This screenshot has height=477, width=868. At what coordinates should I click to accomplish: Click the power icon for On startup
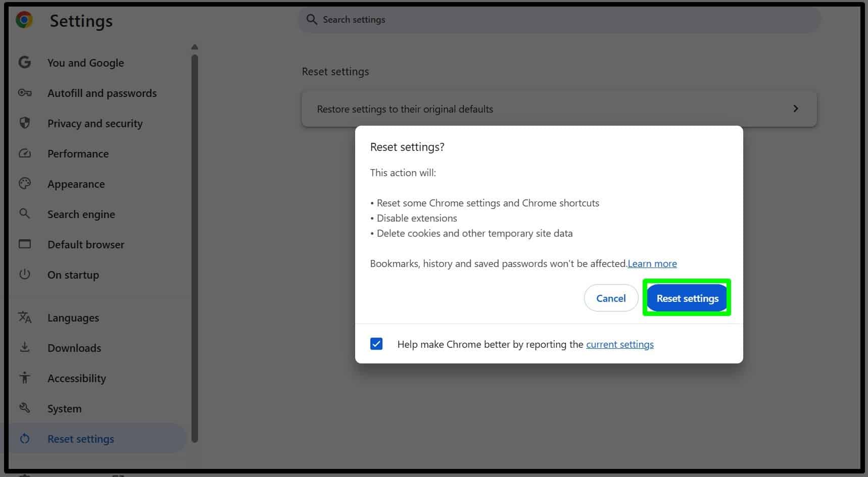click(25, 274)
